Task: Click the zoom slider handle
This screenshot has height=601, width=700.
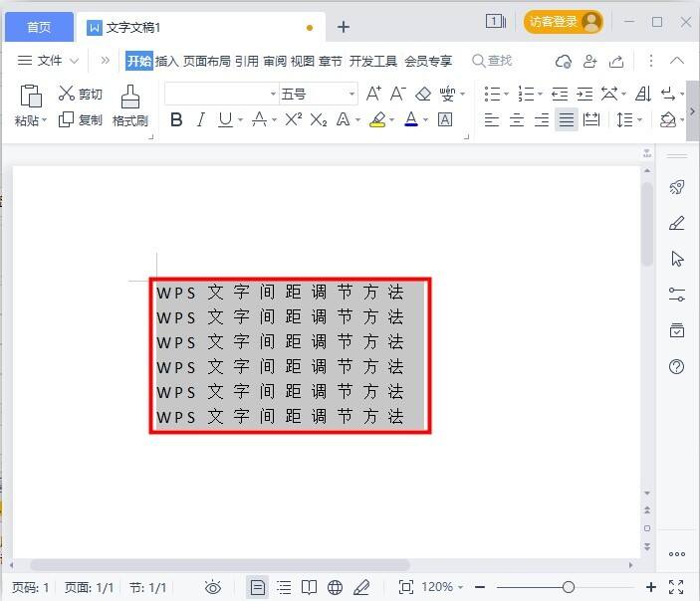Action: 569,587
